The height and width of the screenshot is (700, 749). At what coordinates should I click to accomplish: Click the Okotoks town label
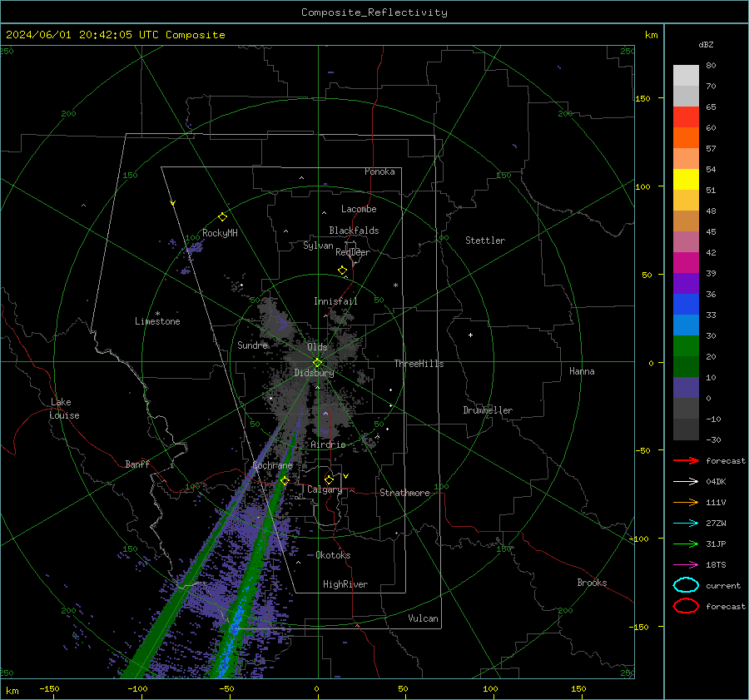point(333,555)
